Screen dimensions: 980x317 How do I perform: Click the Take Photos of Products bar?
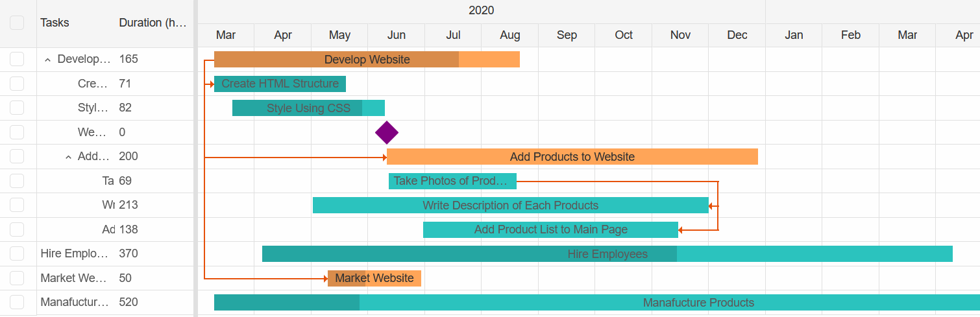452,181
